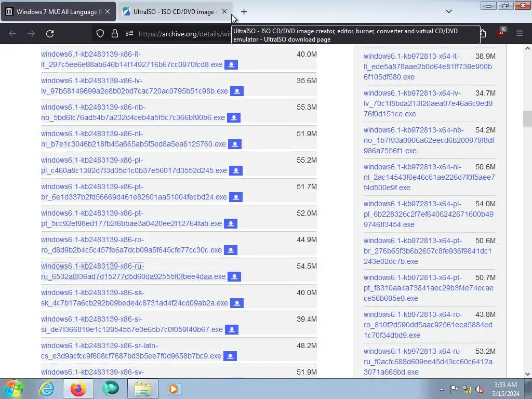
Task: Click the archive.org address bar
Action: pyautogui.click(x=185, y=34)
